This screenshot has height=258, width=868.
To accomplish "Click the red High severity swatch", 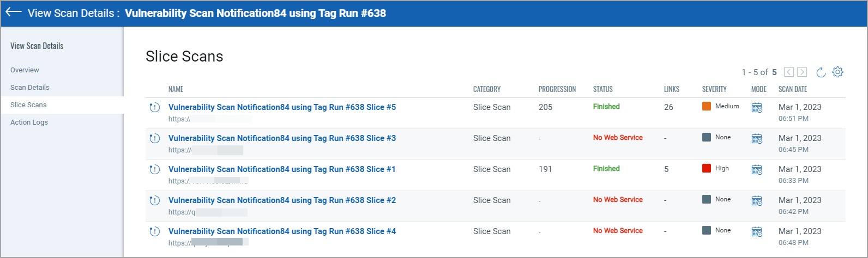I will [x=707, y=168].
